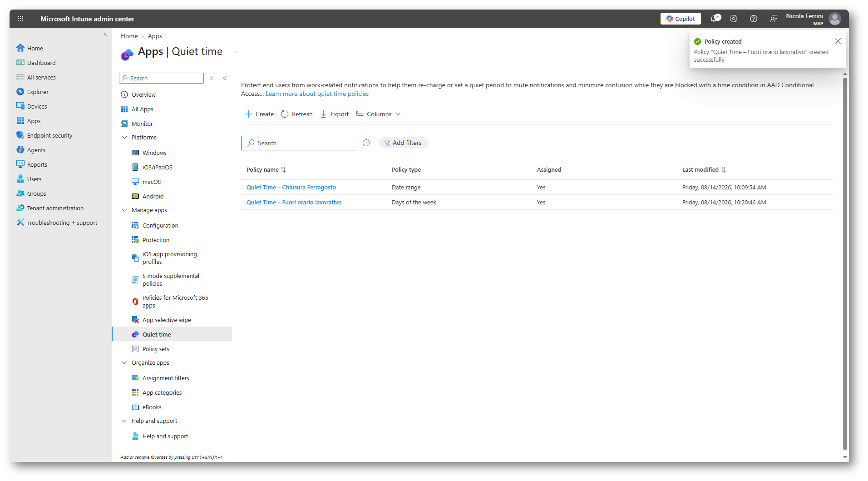
Task: Open the app launcher waffle icon
Action: [x=20, y=19]
